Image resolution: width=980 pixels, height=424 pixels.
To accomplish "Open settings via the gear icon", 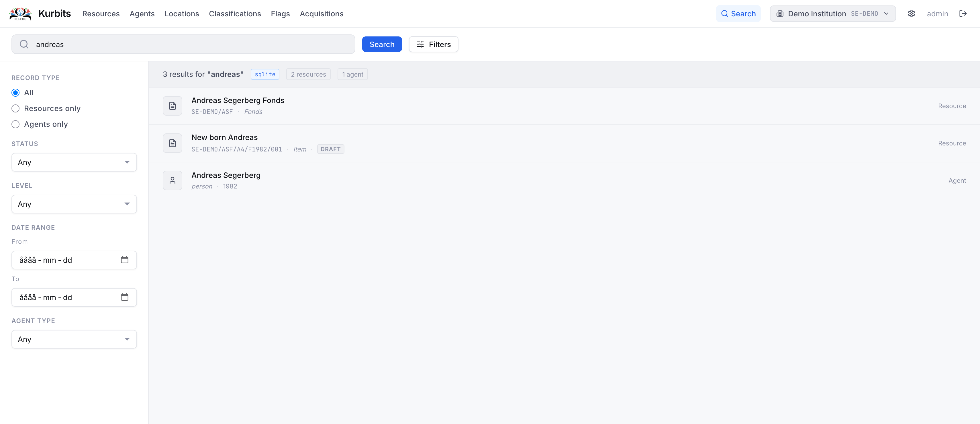I will (911, 14).
